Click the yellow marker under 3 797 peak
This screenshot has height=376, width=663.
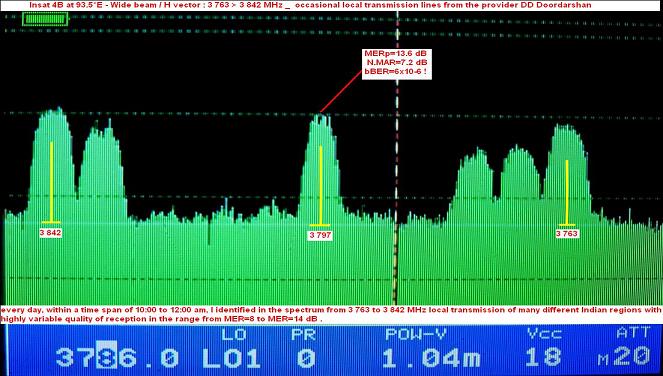[x=321, y=186]
